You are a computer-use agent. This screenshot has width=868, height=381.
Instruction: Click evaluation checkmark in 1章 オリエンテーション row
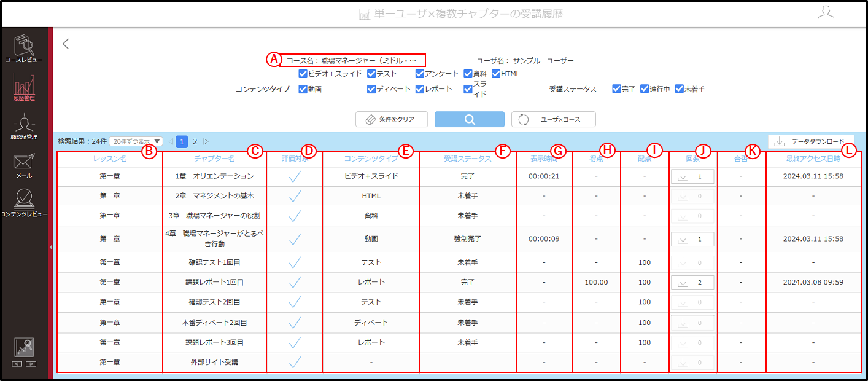pyautogui.click(x=295, y=176)
